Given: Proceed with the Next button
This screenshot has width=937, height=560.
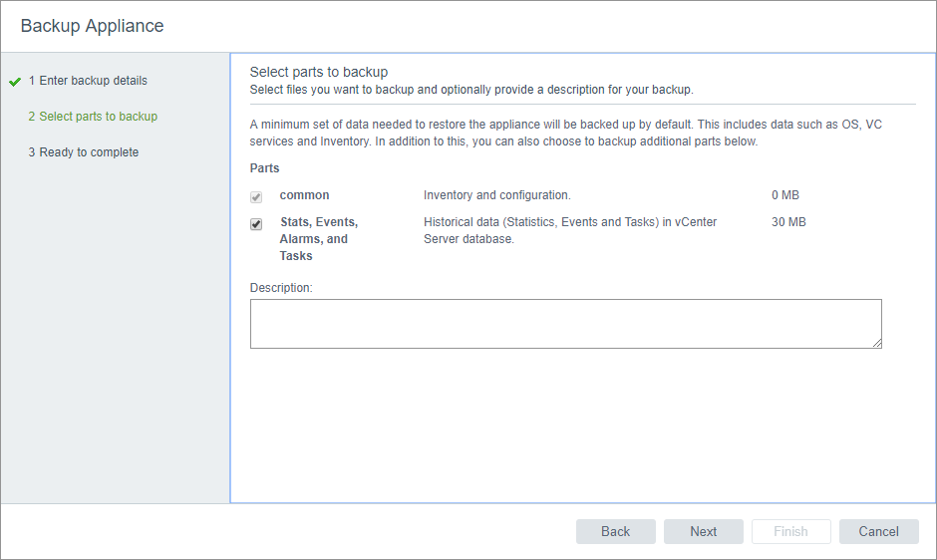Looking at the screenshot, I should [x=703, y=531].
